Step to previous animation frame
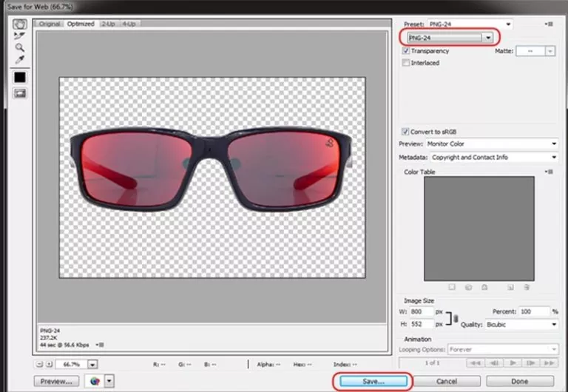Viewport: 568px width, 392px height. (x=494, y=362)
